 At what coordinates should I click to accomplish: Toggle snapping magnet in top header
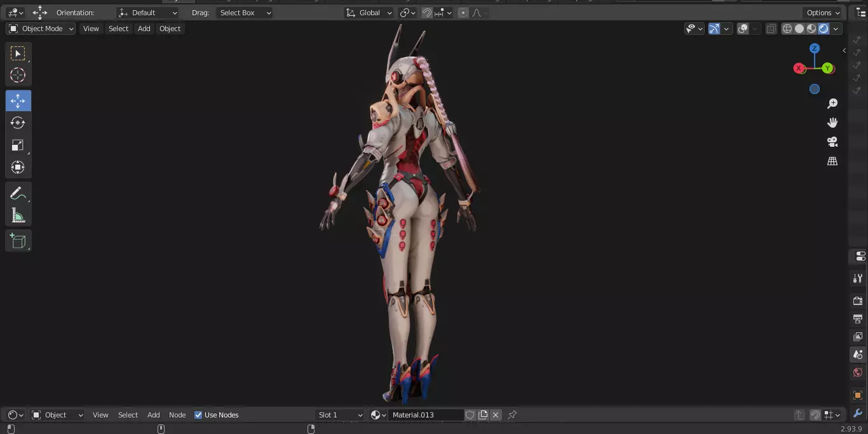[427, 13]
